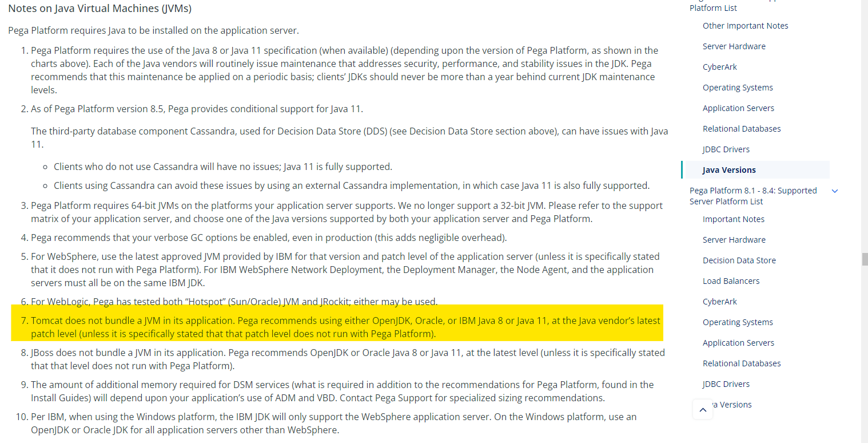The image size is (868, 443).
Task: Select Important Notes under the 8.1 - 8.4 section
Action: point(734,219)
